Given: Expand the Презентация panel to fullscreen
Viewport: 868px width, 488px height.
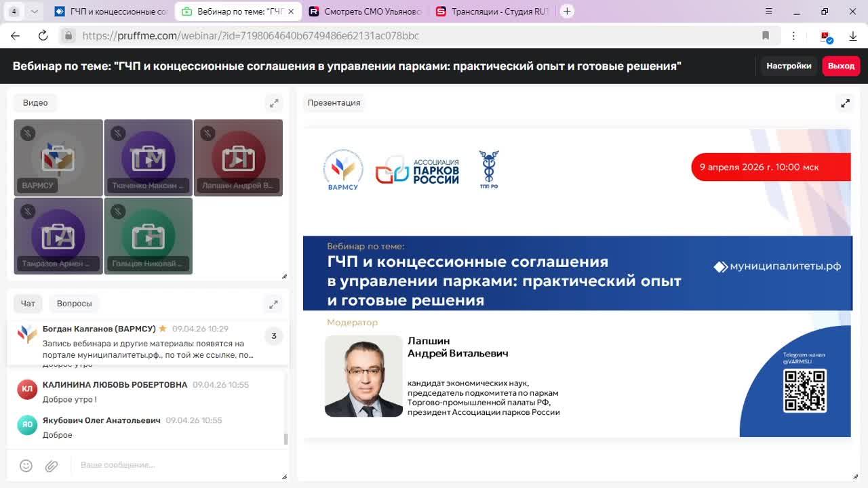Looking at the screenshot, I should 845,103.
